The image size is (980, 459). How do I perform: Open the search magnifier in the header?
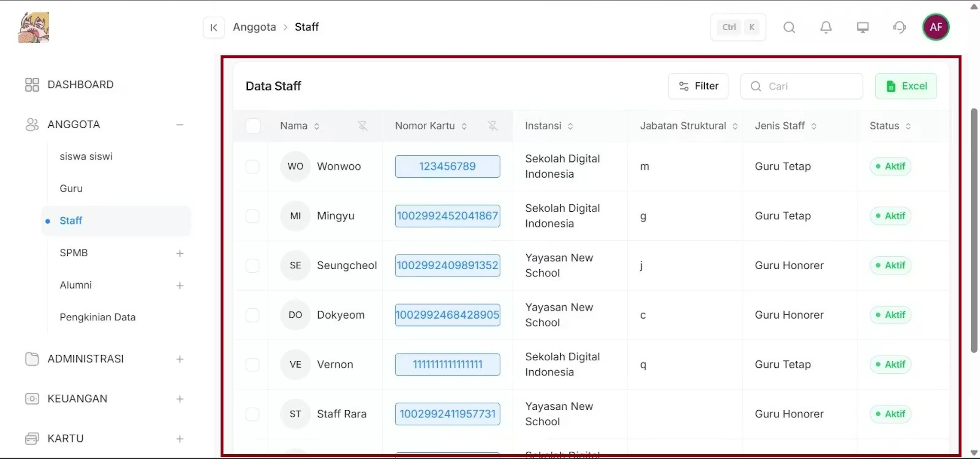[789, 27]
